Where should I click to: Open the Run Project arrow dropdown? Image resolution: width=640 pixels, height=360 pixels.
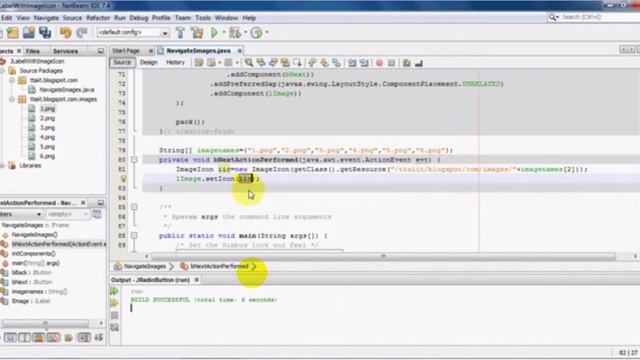(x=224, y=32)
